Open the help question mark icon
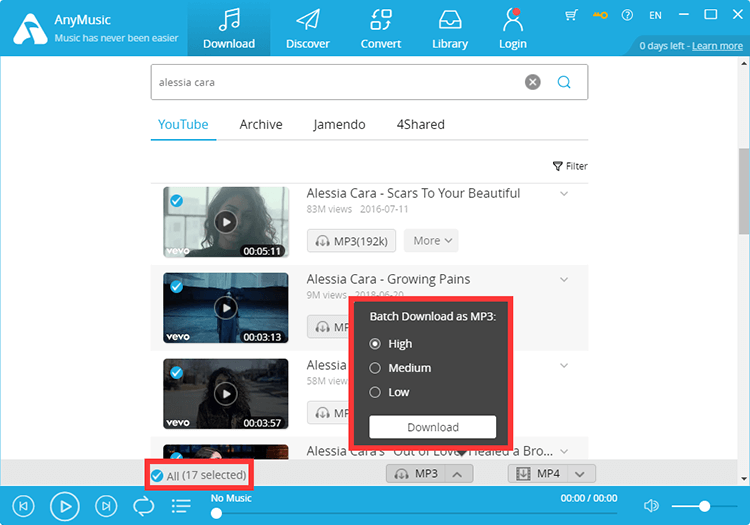 point(627,15)
